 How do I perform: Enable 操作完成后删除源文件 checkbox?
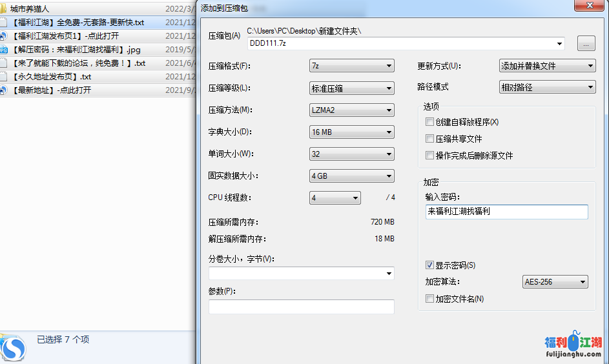click(x=429, y=156)
